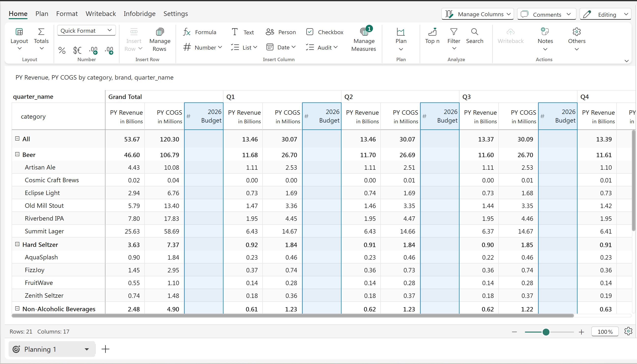Click the Comments button
637x364 pixels.
click(x=547, y=14)
